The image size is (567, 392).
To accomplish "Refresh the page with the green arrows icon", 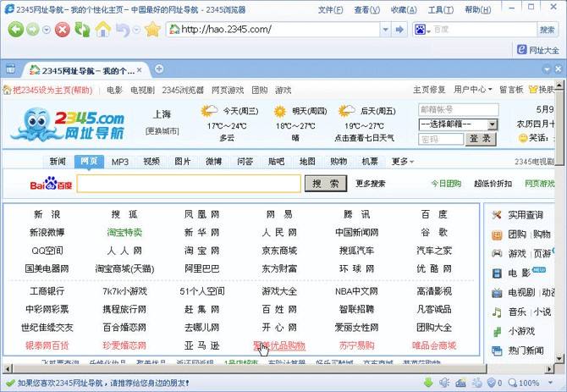I will tap(82, 30).
